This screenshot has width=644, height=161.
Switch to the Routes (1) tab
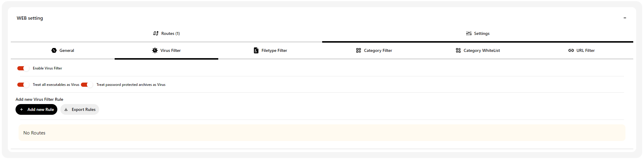tap(166, 34)
